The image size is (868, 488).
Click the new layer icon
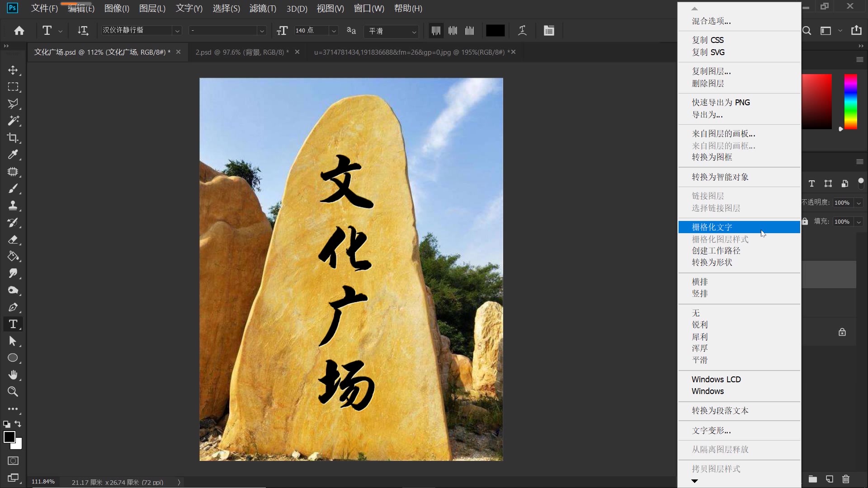tap(829, 480)
